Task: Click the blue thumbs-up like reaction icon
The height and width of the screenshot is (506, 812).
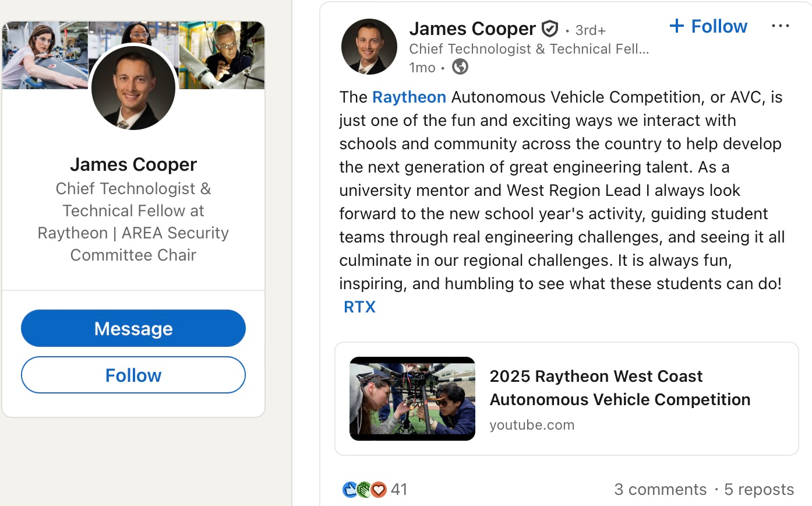Action: click(x=350, y=489)
